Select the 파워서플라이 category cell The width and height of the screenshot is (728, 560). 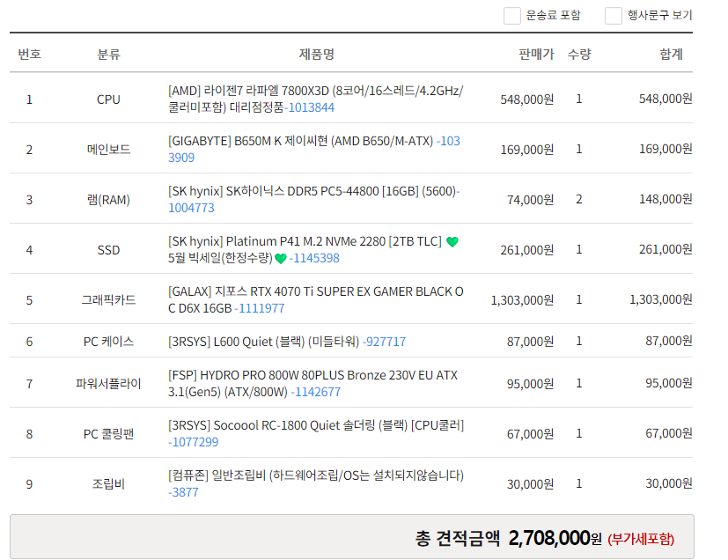pos(108,384)
